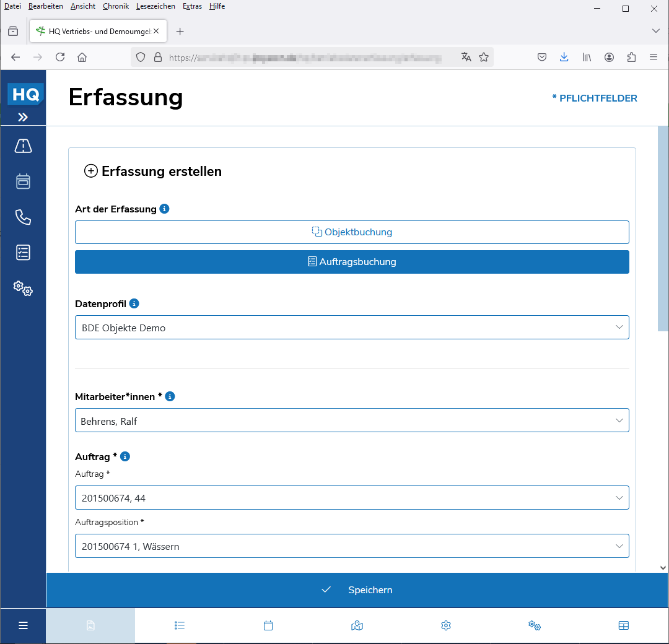Click the info icon beside Art der Erfassung
Viewport: 669px width, 644px height.
tap(164, 209)
